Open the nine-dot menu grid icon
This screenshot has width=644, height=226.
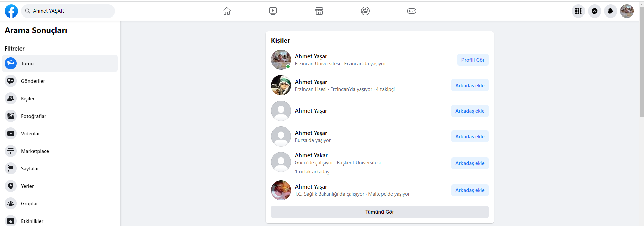578,11
